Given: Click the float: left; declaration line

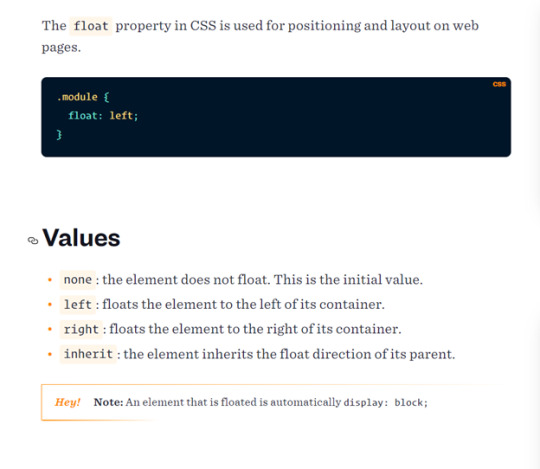Looking at the screenshot, I should pos(103,116).
